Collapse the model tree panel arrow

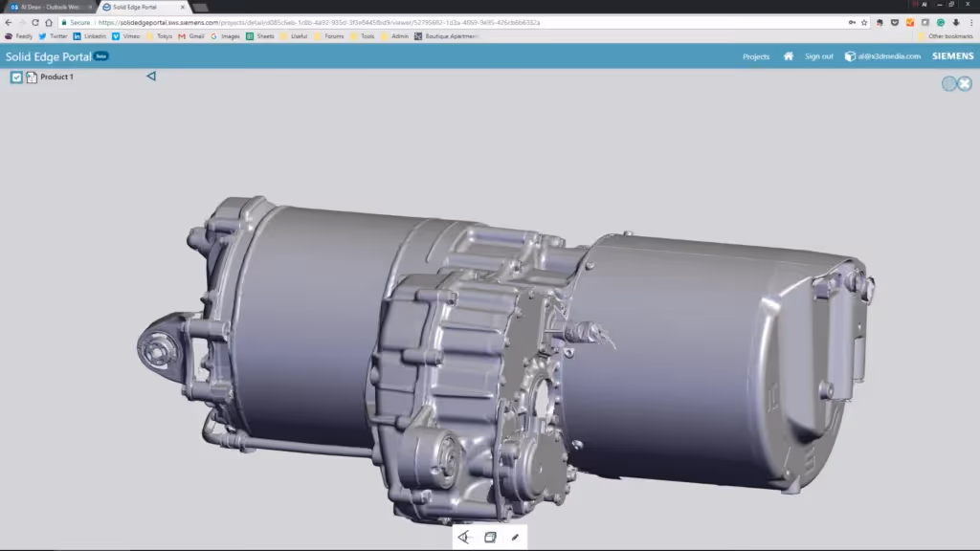(x=151, y=77)
